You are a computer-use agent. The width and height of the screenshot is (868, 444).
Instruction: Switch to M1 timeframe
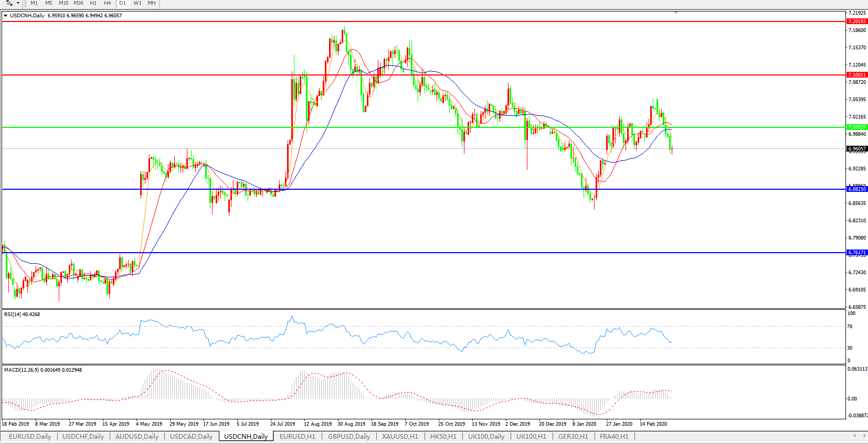[34, 3]
